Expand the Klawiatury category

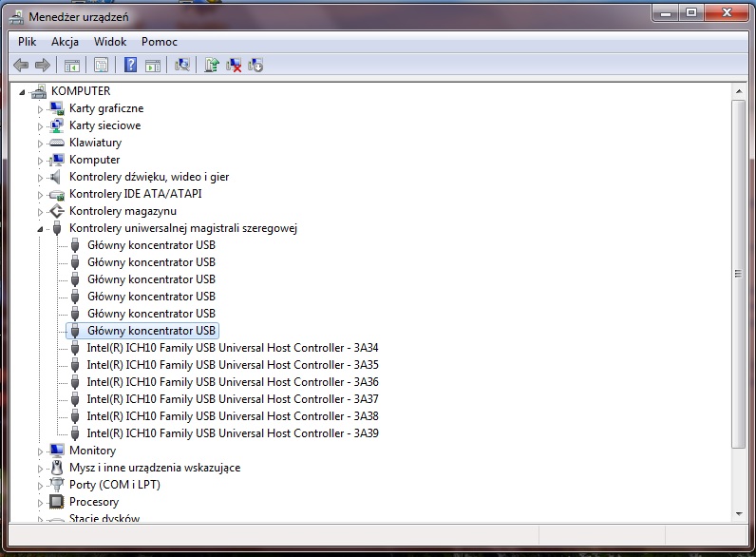point(40,144)
